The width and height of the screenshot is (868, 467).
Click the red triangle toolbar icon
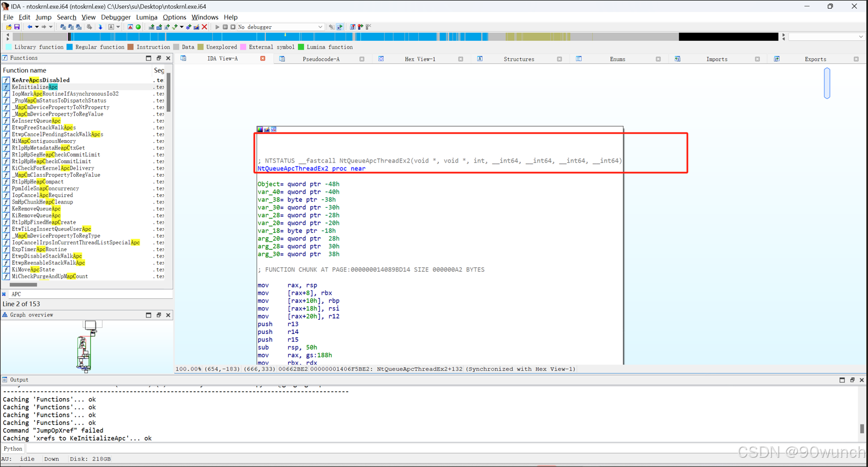pyautogui.click(x=130, y=27)
